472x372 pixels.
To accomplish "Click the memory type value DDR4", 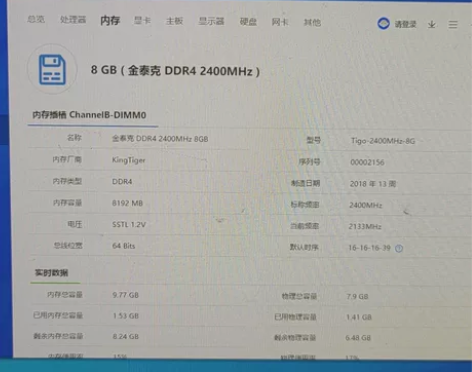I will pos(122,182).
